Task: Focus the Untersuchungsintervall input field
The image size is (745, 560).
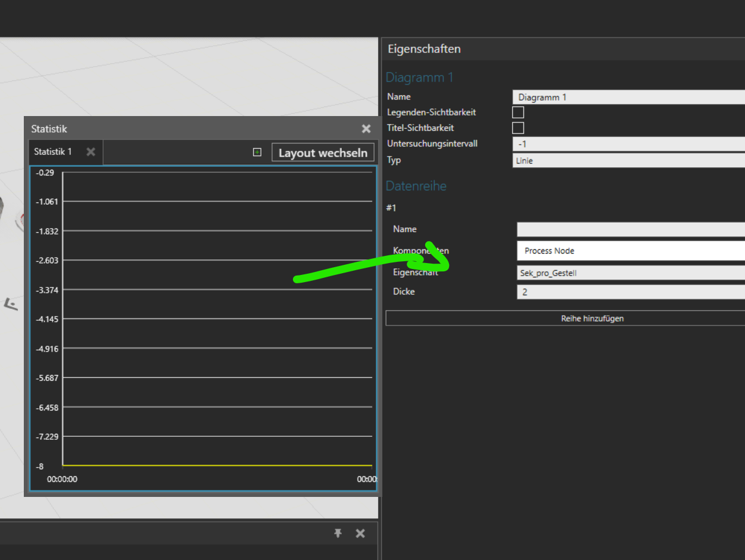Action: [x=628, y=144]
